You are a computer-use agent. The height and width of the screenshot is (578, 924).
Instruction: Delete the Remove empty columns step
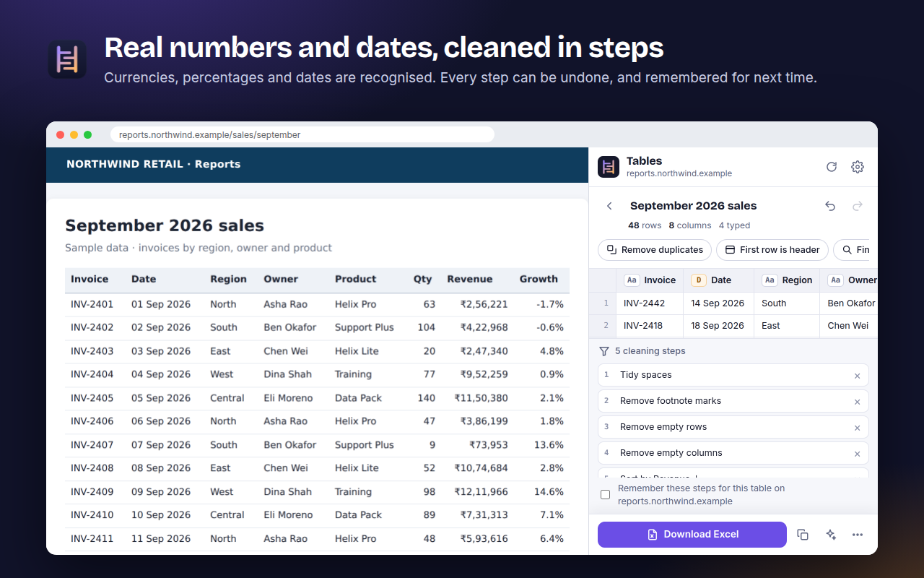click(857, 454)
